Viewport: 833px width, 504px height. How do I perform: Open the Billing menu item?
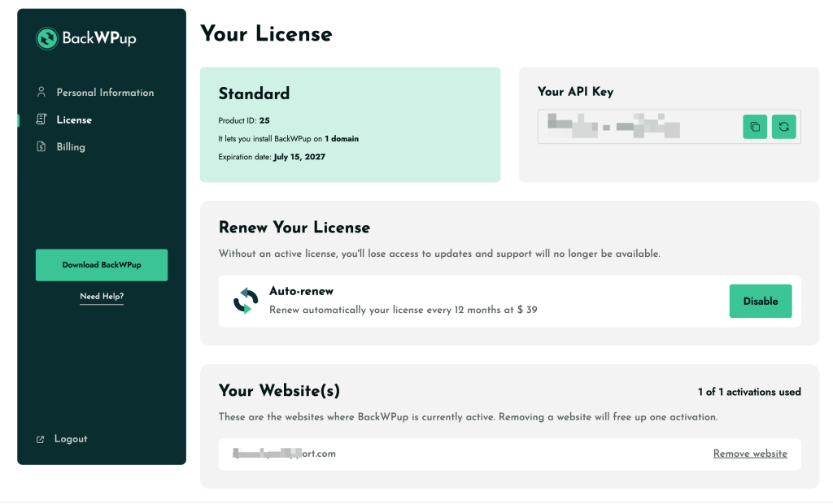(x=71, y=147)
